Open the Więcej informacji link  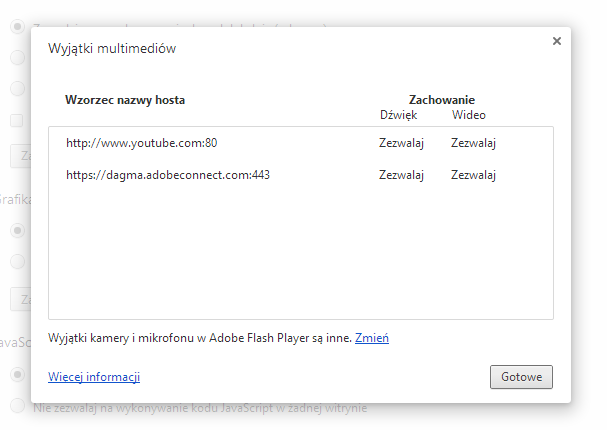point(94,377)
